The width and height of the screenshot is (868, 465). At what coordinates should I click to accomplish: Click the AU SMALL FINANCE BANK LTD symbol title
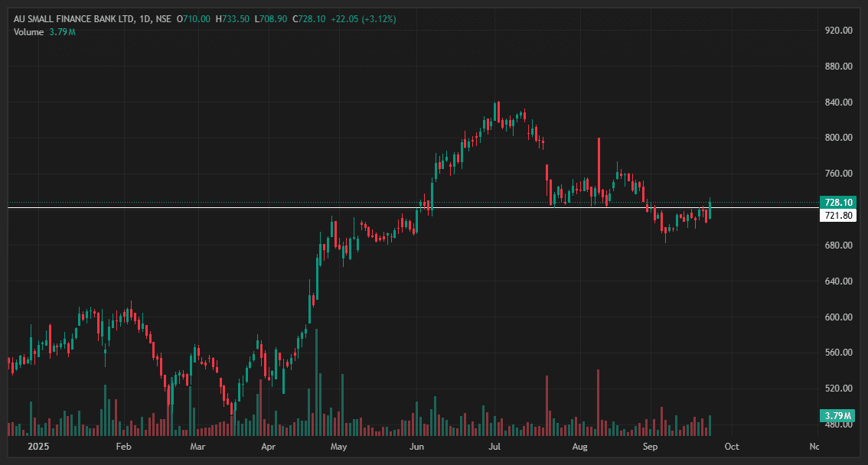pos(73,19)
